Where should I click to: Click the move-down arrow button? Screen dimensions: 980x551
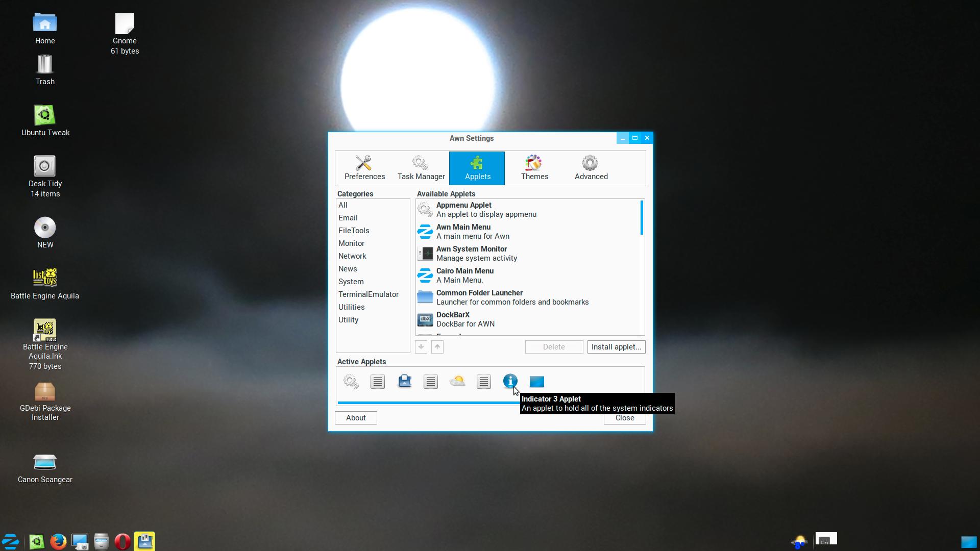(421, 347)
